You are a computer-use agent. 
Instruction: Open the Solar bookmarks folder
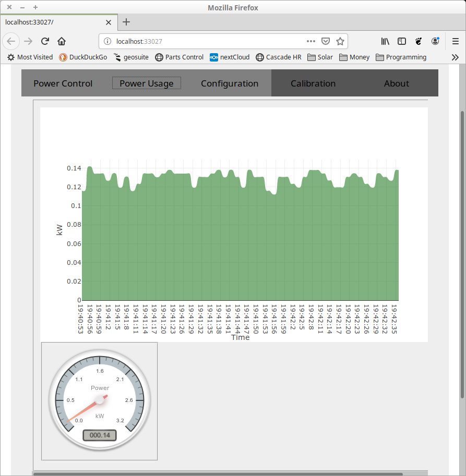[x=320, y=57]
